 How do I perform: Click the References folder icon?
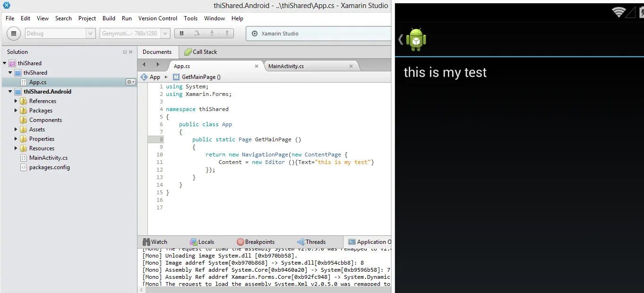click(x=23, y=101)
